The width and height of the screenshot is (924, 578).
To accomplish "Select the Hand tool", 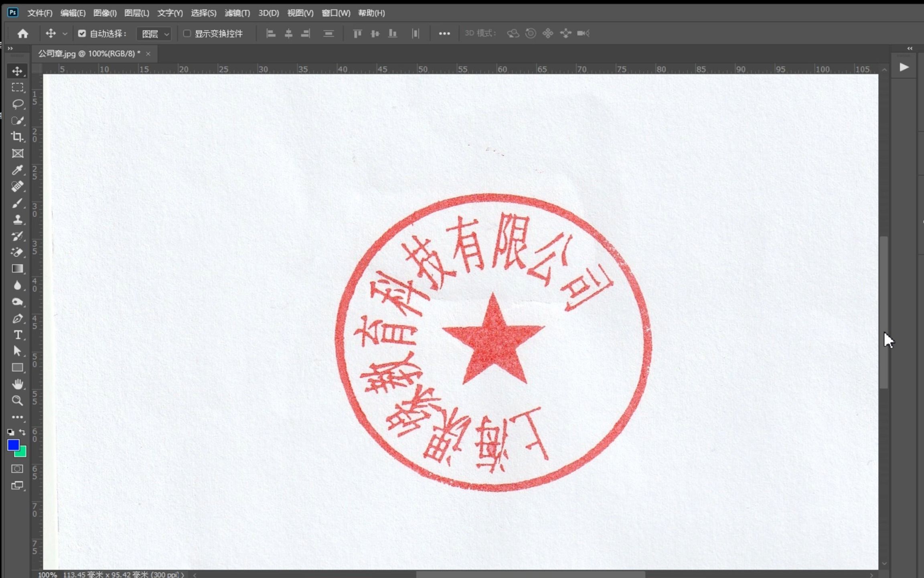I will point(18,384).
